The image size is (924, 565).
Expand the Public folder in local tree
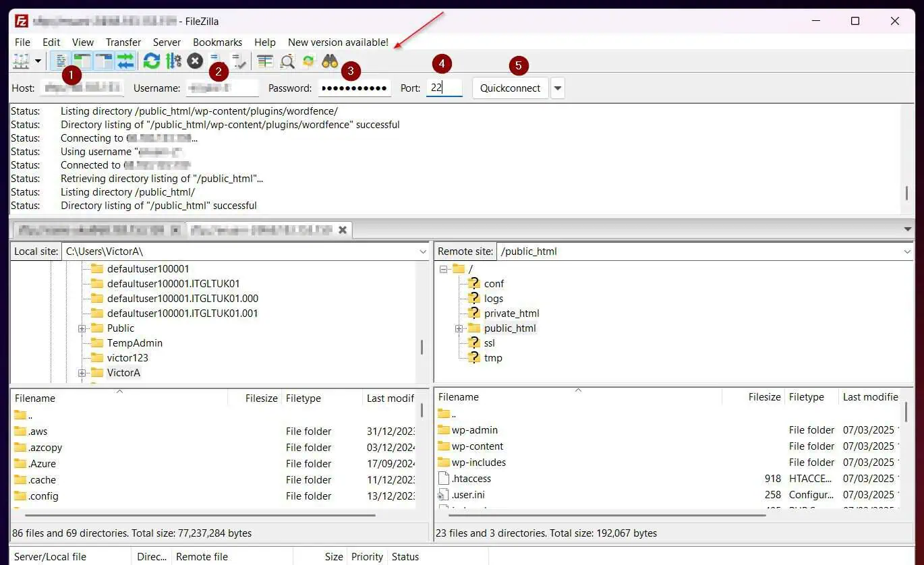pyautogui.click(x=82, y=328)
